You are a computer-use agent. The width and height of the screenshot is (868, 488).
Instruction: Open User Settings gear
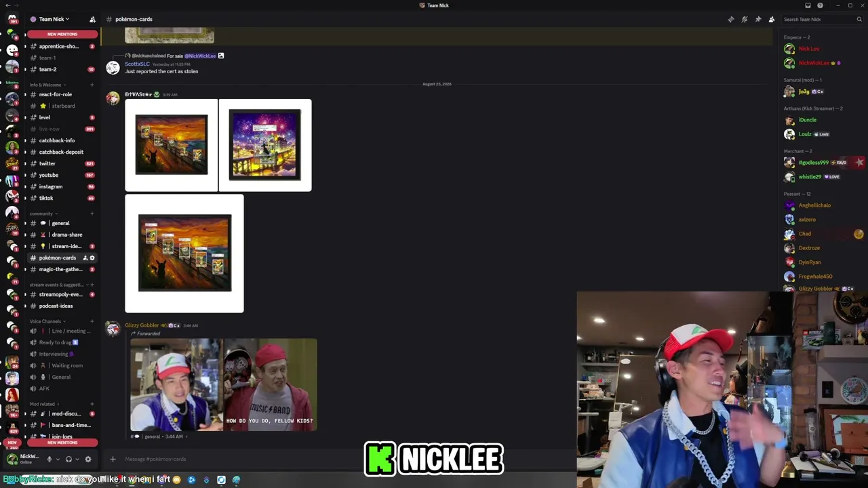(x=87, y=459)
